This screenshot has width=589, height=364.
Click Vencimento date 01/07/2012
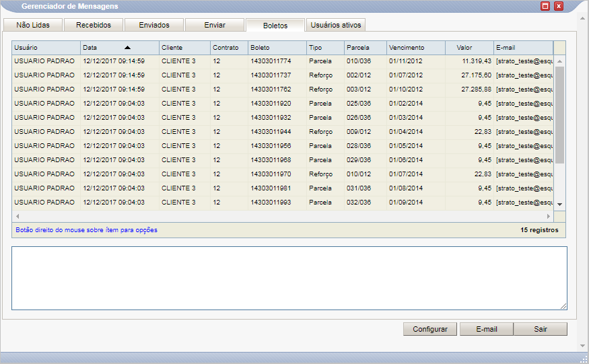[x=406, y=75]
